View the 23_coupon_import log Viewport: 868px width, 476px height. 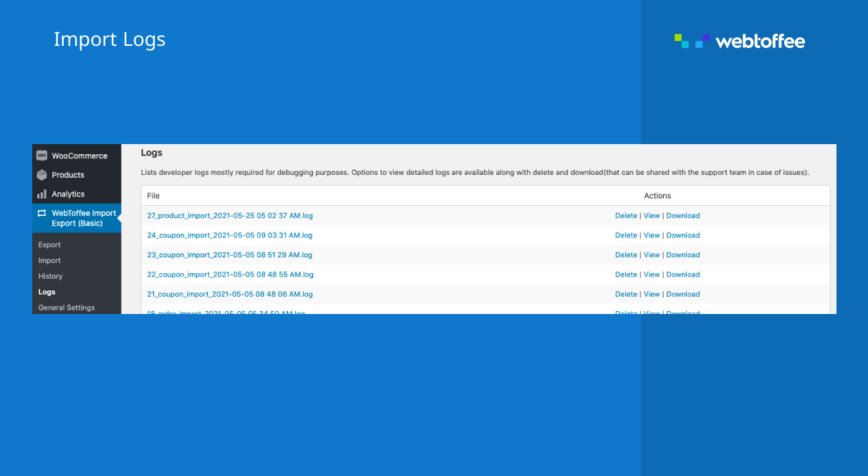(652, 255)
